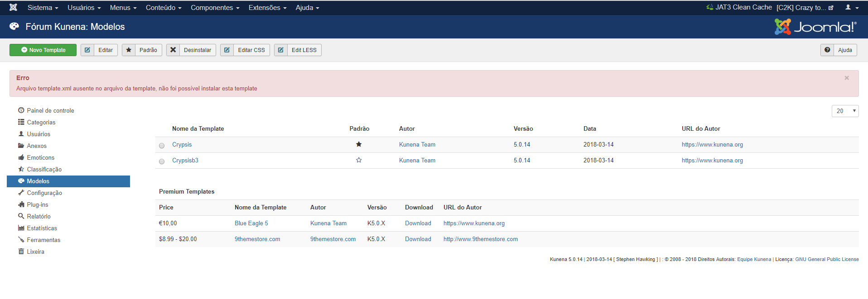Viewport: 868px width, 299px height.
Task: Click the Categorias list icon
Action: (21, 122)
